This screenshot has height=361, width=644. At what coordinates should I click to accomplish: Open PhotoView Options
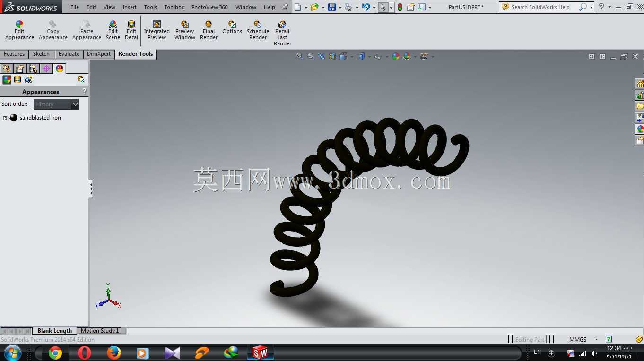coord(232,27)
